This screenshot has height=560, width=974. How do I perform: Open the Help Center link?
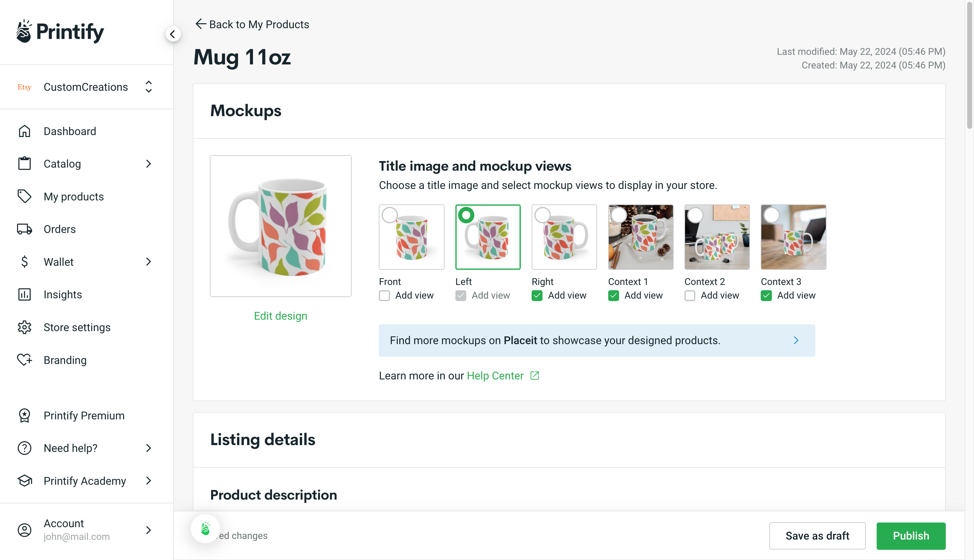click(x=495, y=376)
